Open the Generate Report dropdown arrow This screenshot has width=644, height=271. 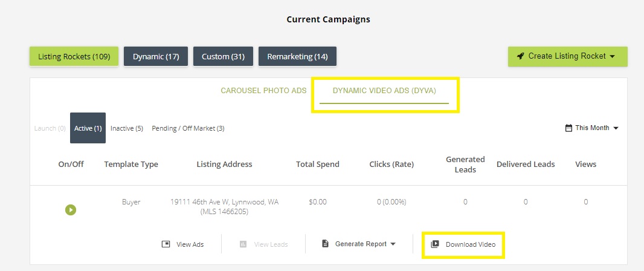tap(393, 244)
